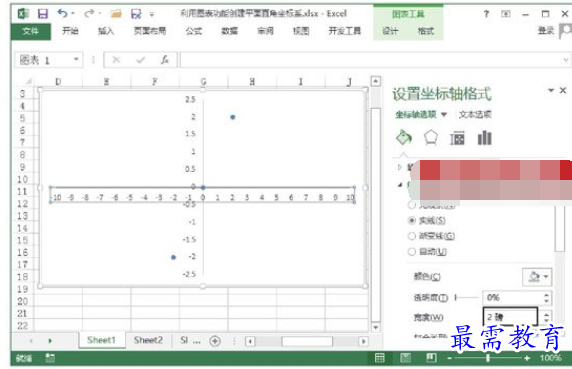Switch to the 公式 ribbon tab
Screen dimensions: 572x369
[x=194, y=31]
